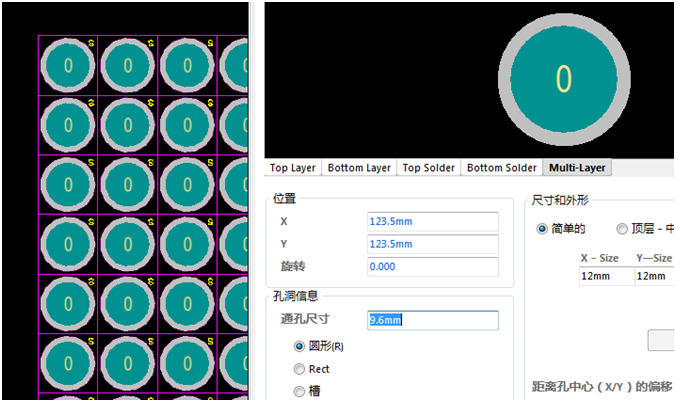Image resolution: width=676 pixels, height=402 pixels.
Task: Select the second pad in the top row
Action: (x=128, y=66)
